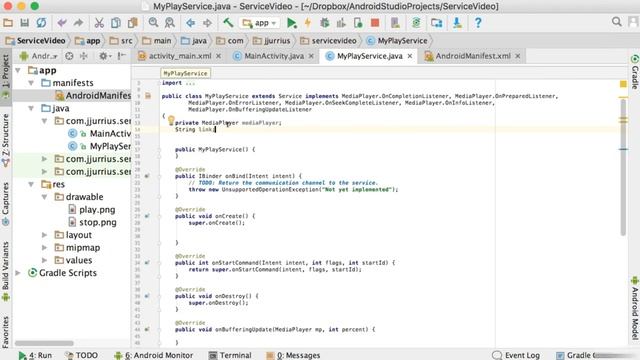Close the MyPlayService.java tab
The height and width of the screenshot is (360, 640).
click(x=410, y=56)
